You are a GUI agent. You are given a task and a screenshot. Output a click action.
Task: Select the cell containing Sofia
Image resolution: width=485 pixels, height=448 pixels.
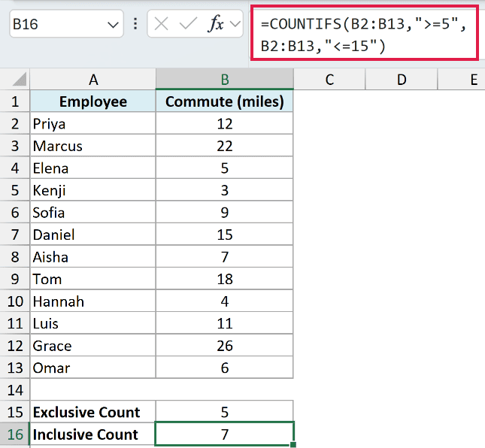[x=93, y=213]
